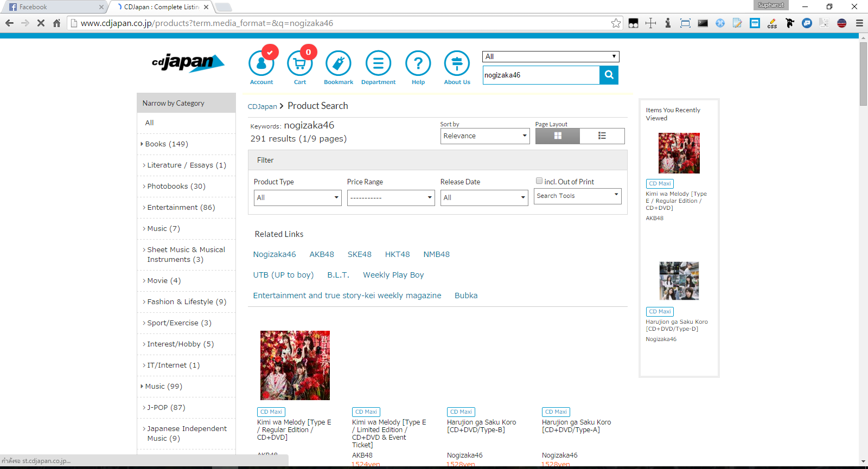Click the browser address bar
The height and width of the screenshot is (469, 868).
344,23
